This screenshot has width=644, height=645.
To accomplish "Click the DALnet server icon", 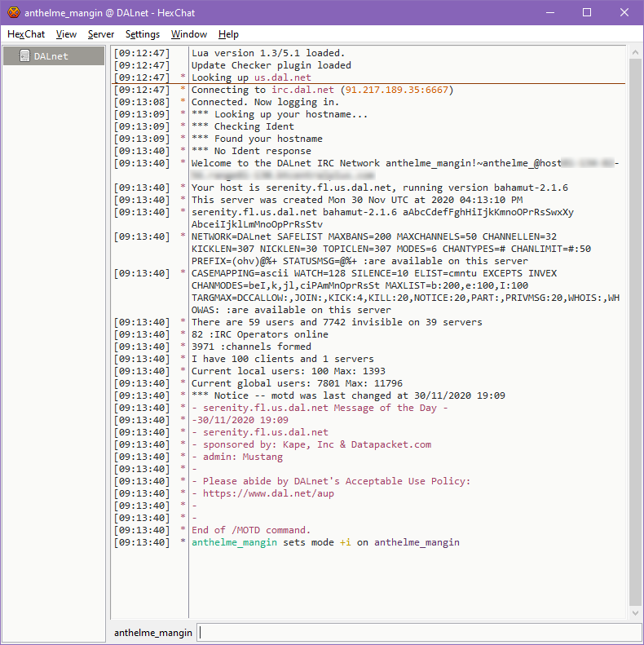I will 24,56.
